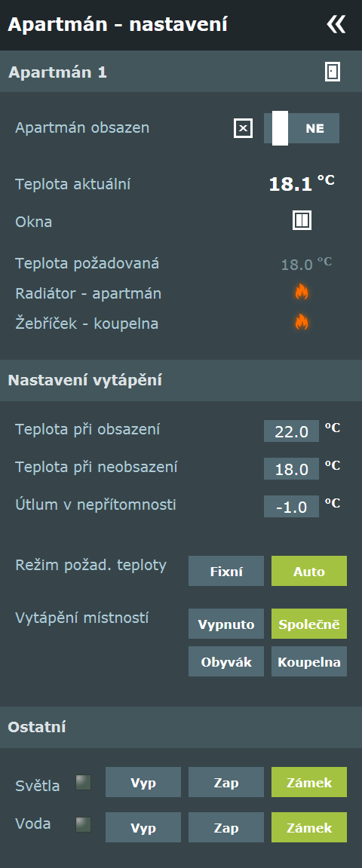Screen dimensions: 362x868
Task: Choose Koupelna room heating option
Action: click(309, 661)
